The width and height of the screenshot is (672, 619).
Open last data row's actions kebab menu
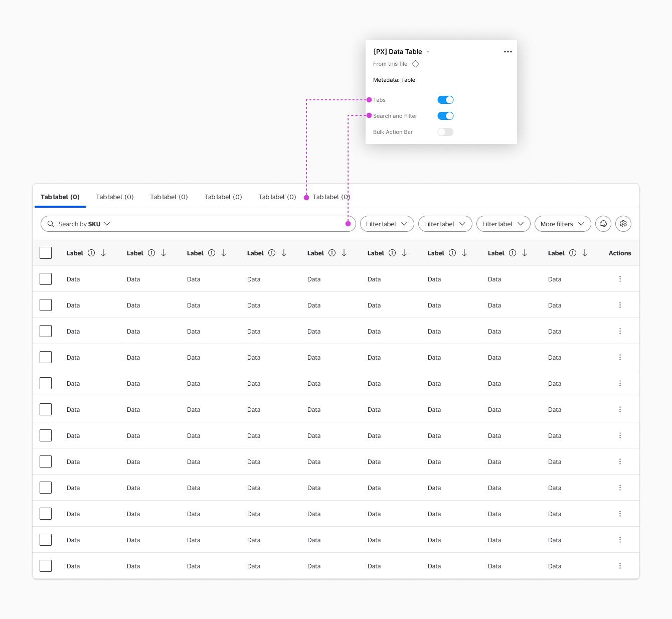(x=620, y=566)
